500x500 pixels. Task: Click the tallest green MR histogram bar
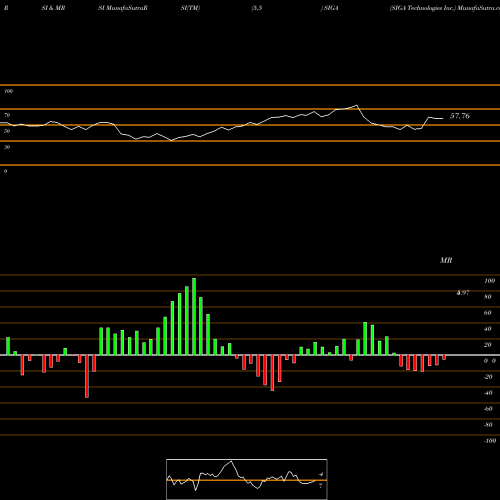tap(194, 316)
